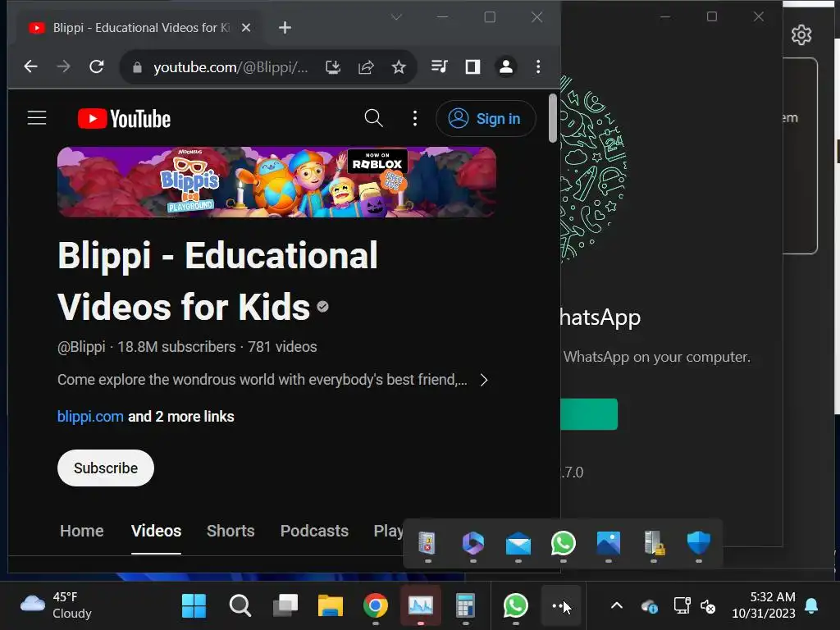Open YouTube search
The height and width of the screenshot is (630, 840).
(373, 118)
